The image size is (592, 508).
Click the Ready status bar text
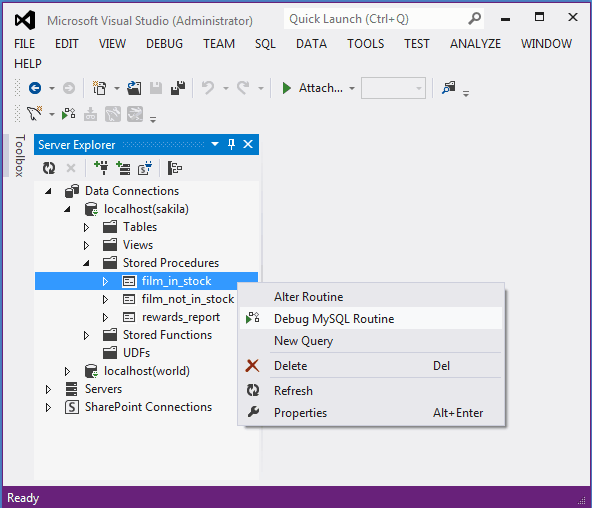coord(23,498)
